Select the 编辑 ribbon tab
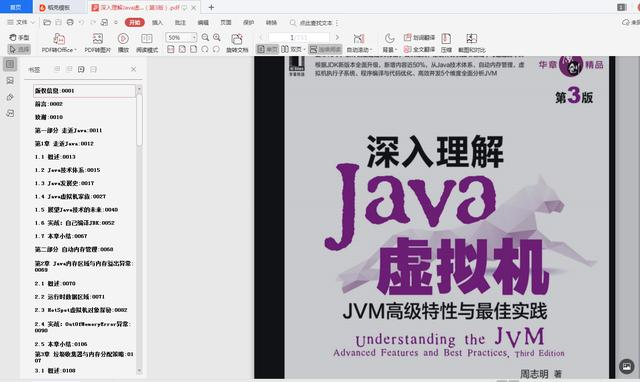Image resolution: width=640 pixels, height=382 pixels. [203, 22]
